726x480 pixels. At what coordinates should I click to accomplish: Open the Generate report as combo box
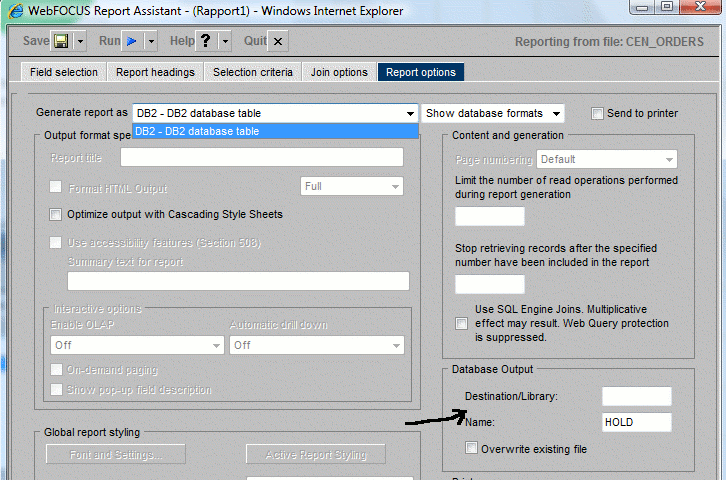[x=275, y=113]
